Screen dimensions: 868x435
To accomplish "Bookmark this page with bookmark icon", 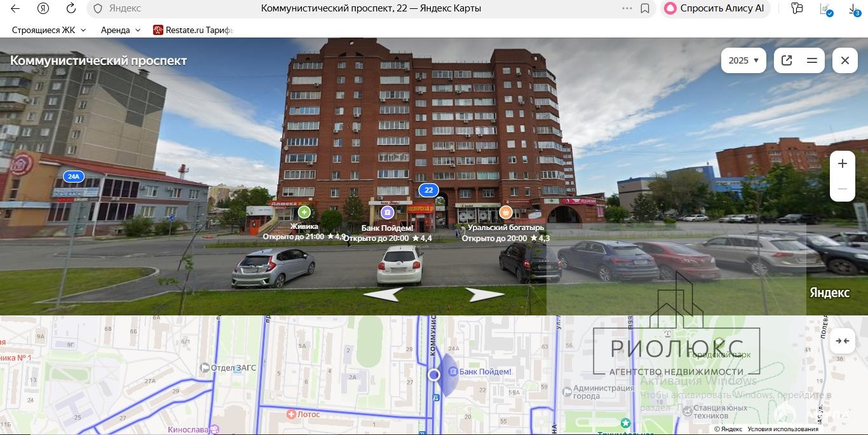I will (645, 8).
